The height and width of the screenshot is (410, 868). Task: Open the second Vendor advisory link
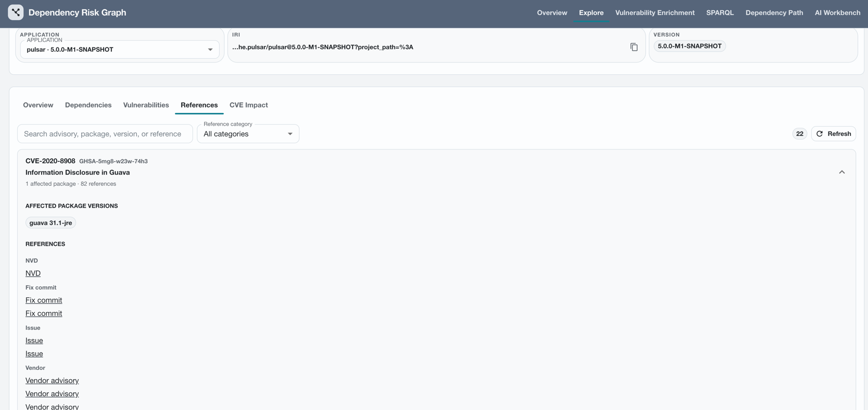click(52, 393)
